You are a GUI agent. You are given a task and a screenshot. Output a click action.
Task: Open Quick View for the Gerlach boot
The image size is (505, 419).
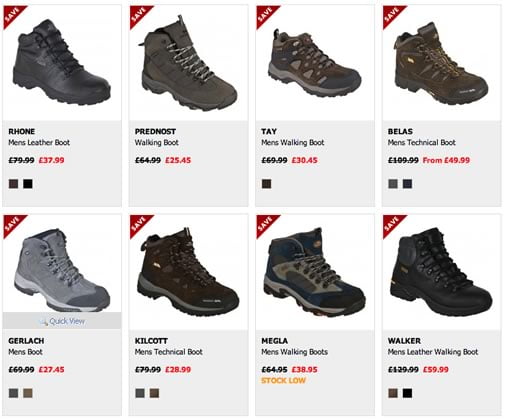click(62, 321)
